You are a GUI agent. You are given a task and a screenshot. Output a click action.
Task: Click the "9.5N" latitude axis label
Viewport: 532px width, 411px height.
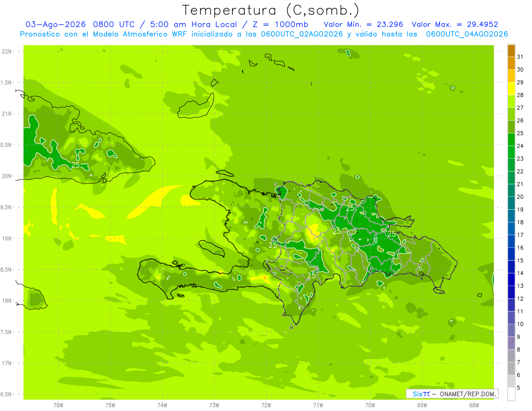click(6, 207)
